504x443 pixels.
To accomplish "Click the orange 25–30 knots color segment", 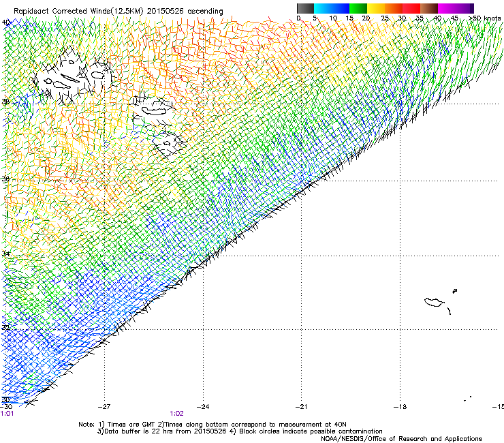I will coord(394,8).
